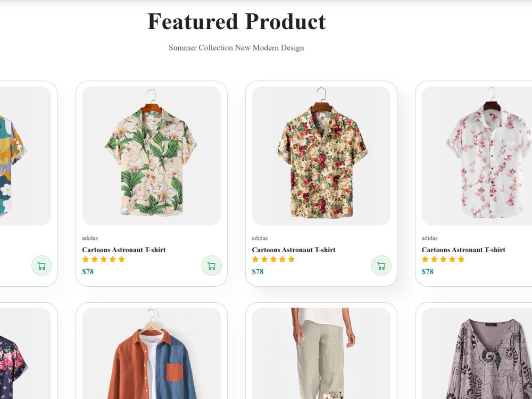Click Cartoons Astronaut T-shirt title under rose shirt
The height and width of the screenshot is (399, 532).
294,250
